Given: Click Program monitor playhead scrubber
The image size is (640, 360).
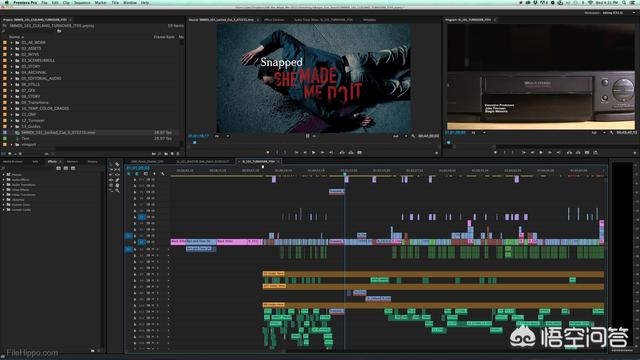Looking at the screenshot, I should pyautogui.click(x=449, y=142).
